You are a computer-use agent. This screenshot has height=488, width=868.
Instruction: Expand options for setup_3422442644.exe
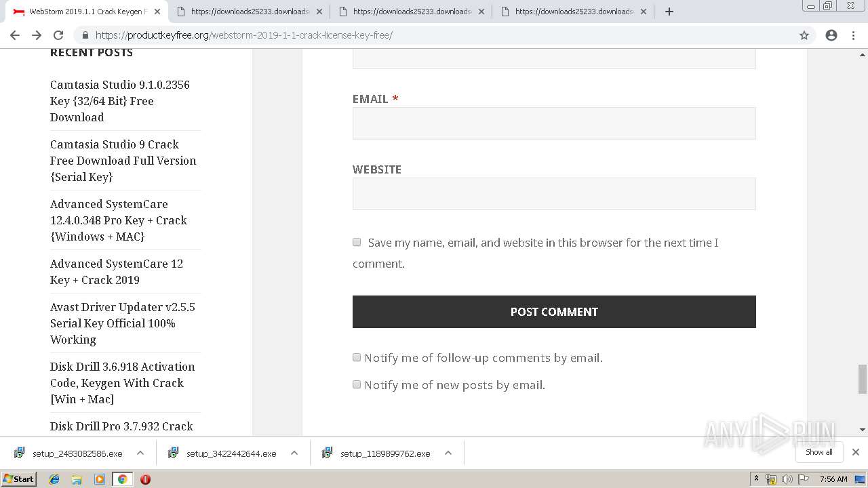(x=294, y=453)
